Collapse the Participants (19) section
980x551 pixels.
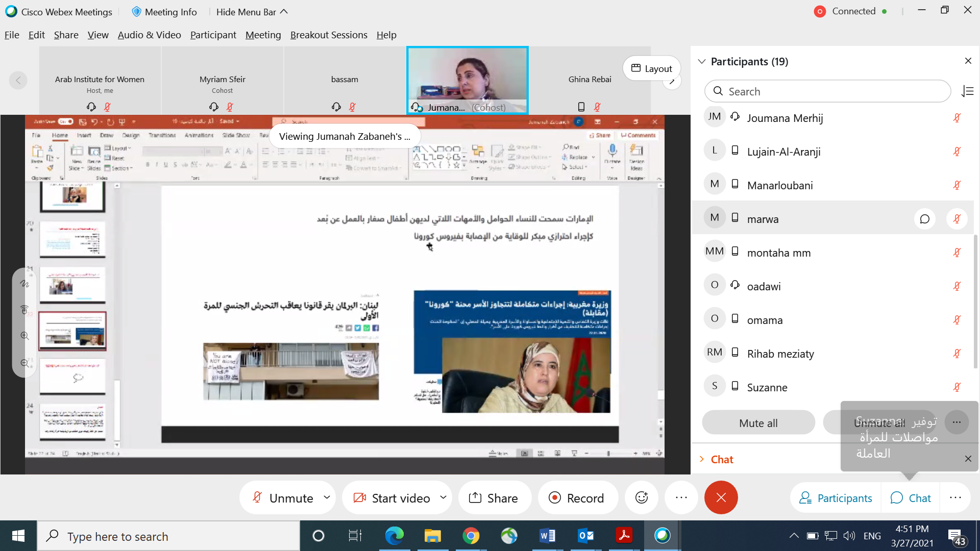pos(702,61)
